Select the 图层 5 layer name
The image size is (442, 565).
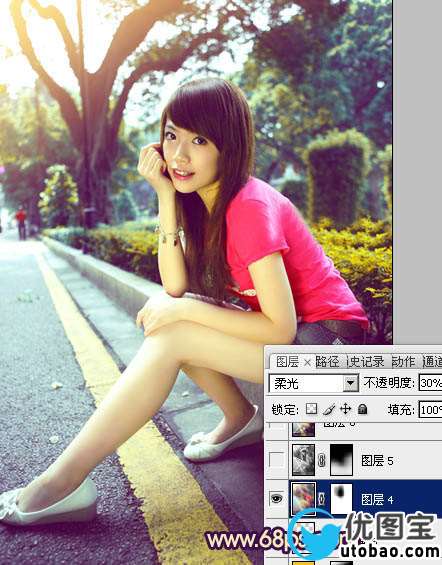coord(377,461)
